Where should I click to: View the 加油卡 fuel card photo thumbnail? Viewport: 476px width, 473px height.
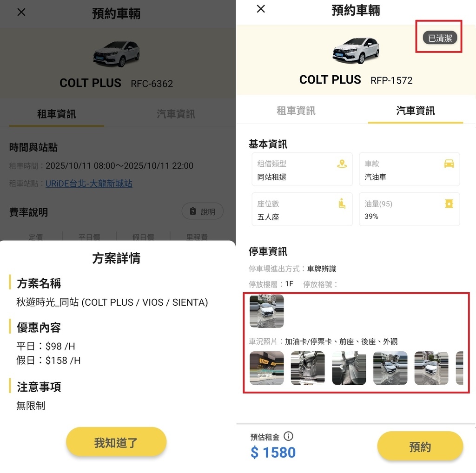(x=266, y=368)
